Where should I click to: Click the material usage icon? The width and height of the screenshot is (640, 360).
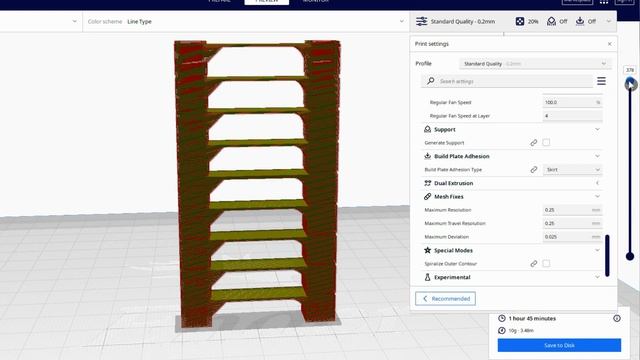pos(502,330)
